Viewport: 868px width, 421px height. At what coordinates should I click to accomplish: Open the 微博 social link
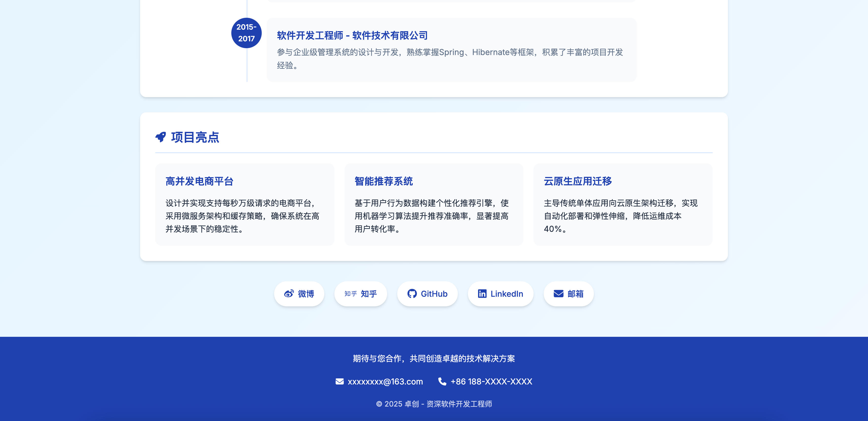[299, 293]
